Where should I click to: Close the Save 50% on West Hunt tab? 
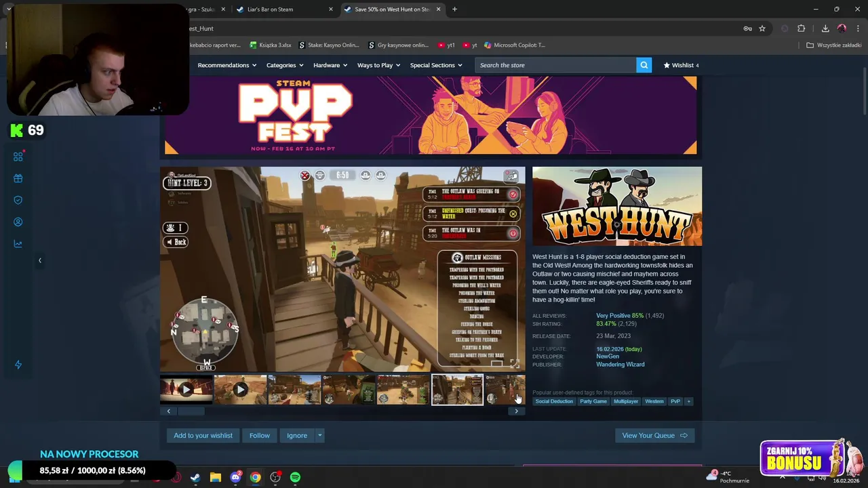[438, 9]
